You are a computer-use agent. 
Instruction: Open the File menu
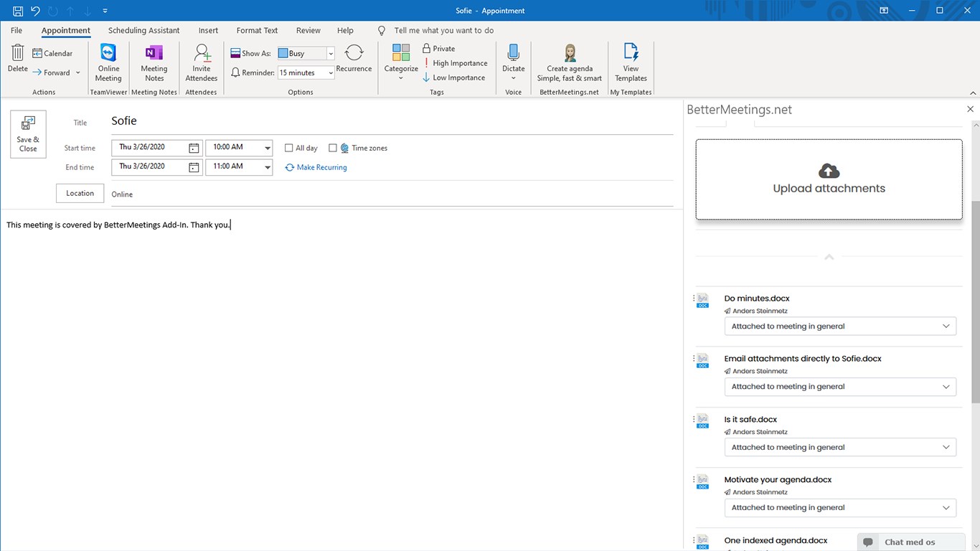click(x=17, y=30)
